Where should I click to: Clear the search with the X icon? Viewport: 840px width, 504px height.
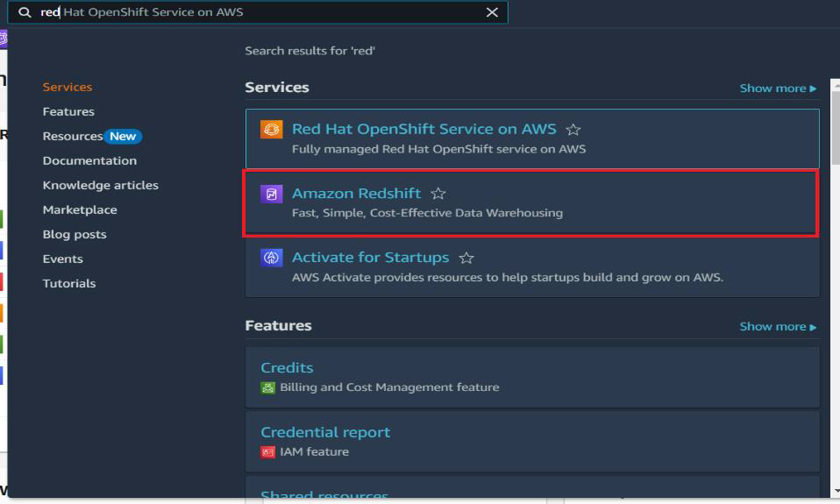coord(491,12)
